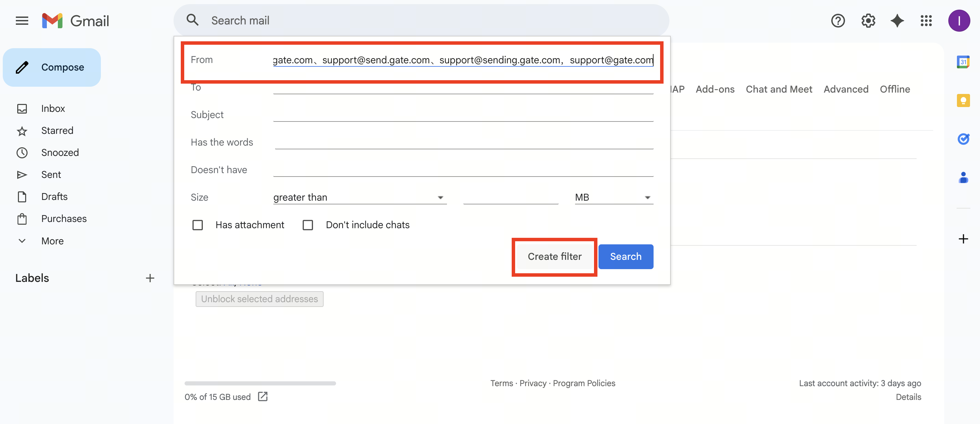
Task: Focus the size number field
Action: point(511,197)
